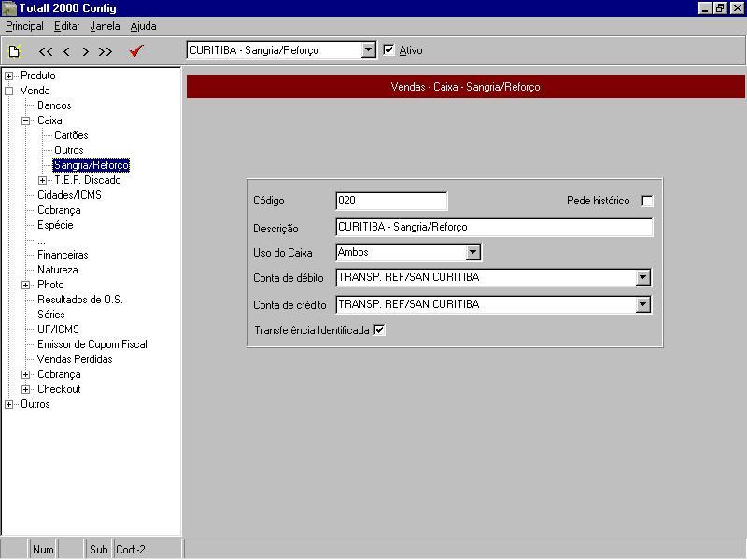Click the new record document icon
Viewport: 747px width, 560px height.
click(x=14, y=51)
